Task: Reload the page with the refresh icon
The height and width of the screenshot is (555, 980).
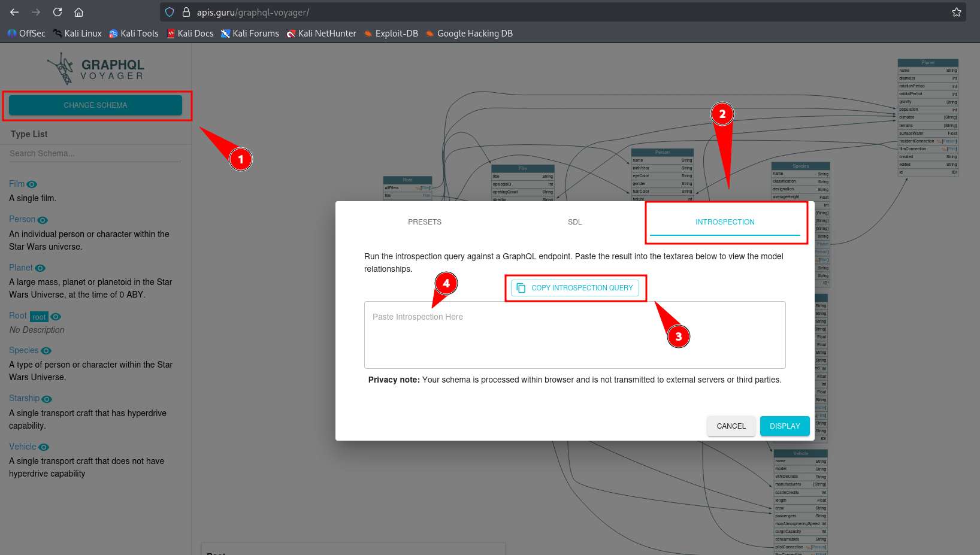Action: click(58, 12)
